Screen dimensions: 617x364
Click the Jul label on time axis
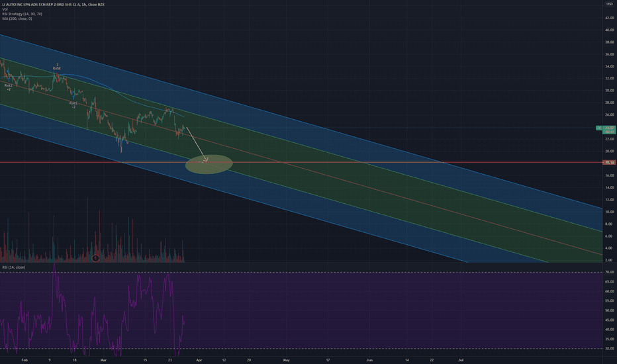tap(461, 360)
